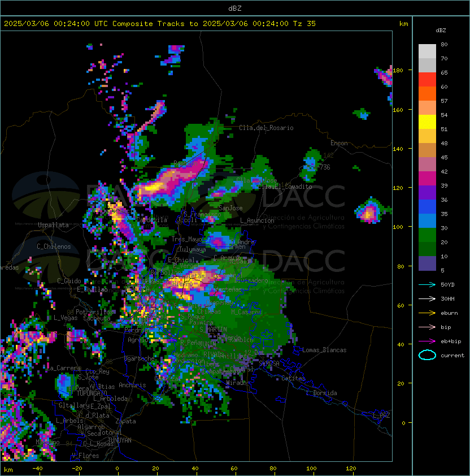The width and height of the screenshot is (470, 476).
Task: Click the 'V_Flores' map label
Action: click(x=85, y=456)
